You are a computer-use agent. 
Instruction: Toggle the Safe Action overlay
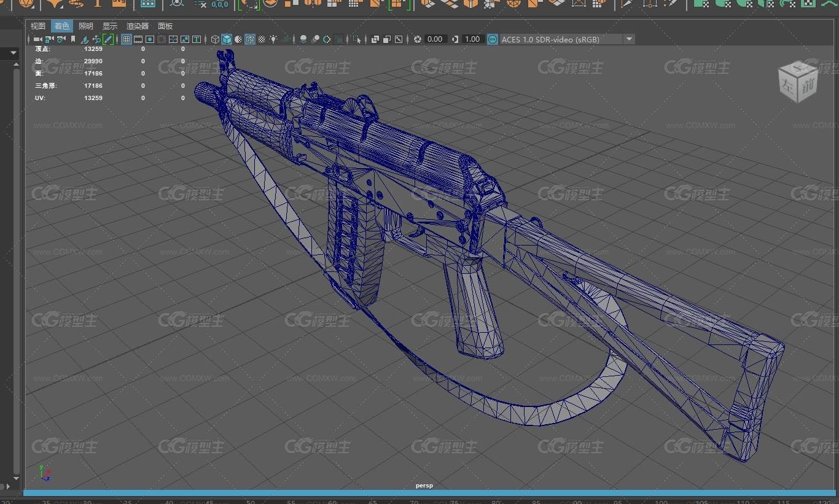[185, 39]
